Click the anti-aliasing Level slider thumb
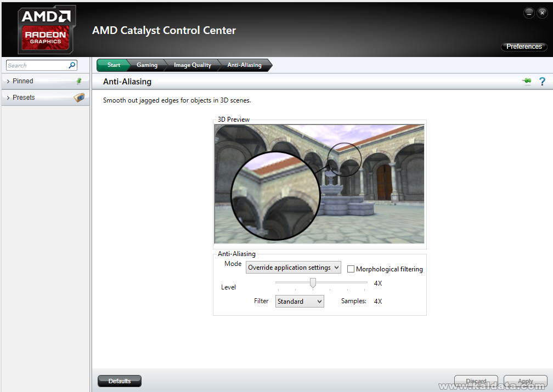The width and height of the screenshot is (553, 392). tap(313, 283)
